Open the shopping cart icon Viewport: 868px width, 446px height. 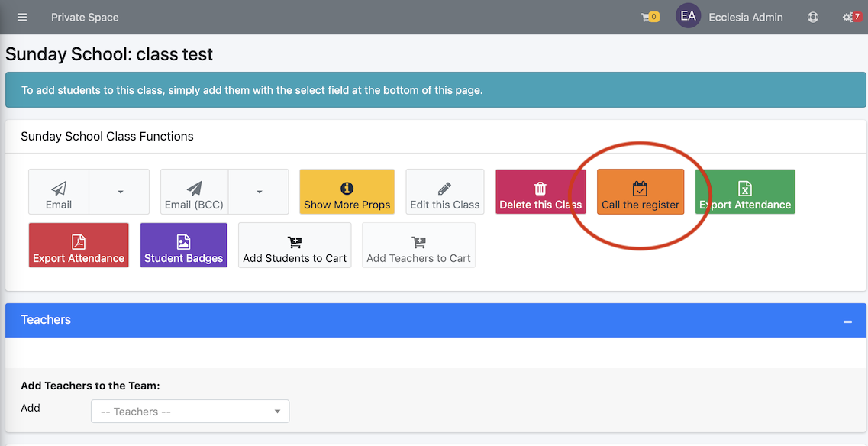coord(650,17)
